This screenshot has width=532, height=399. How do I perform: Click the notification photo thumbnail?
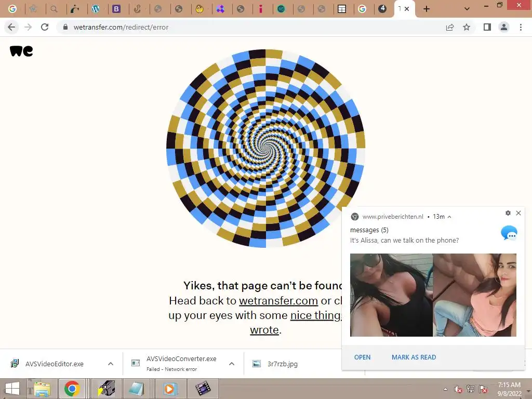433,295
